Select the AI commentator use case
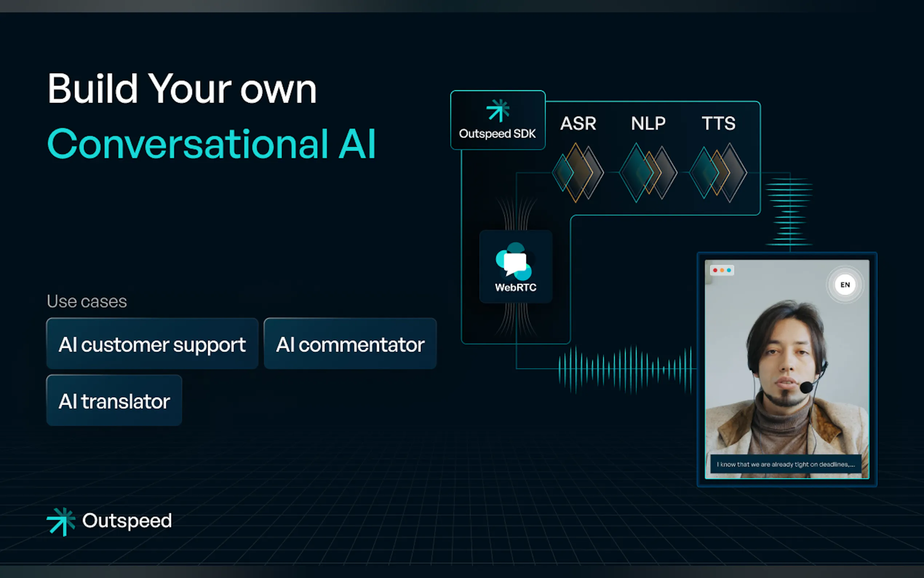The image size is (924, 578). 350,344
